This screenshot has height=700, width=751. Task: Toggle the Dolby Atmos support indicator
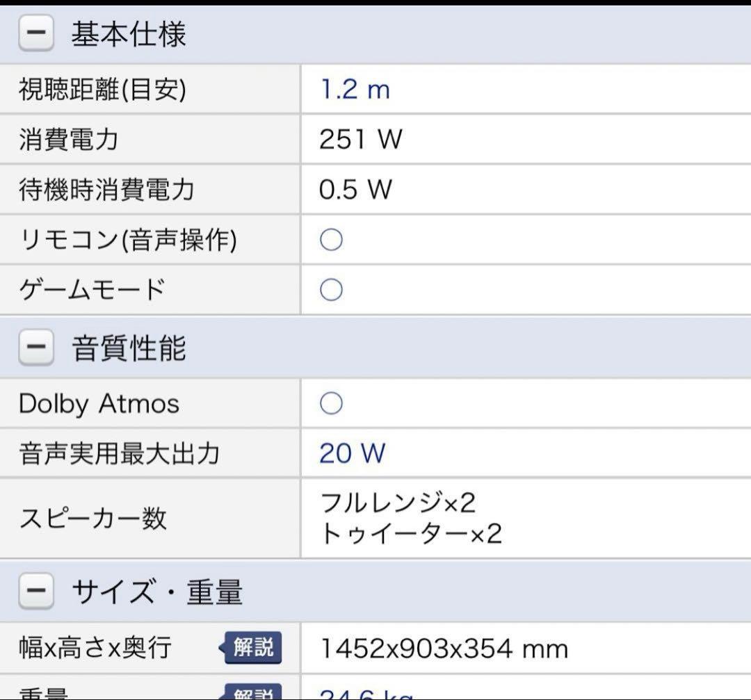click(332, 403)
